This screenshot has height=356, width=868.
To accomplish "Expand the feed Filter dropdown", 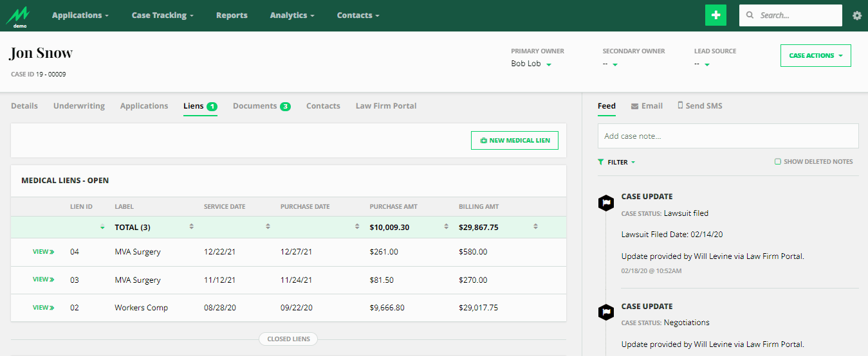I will tap(616, 163).
